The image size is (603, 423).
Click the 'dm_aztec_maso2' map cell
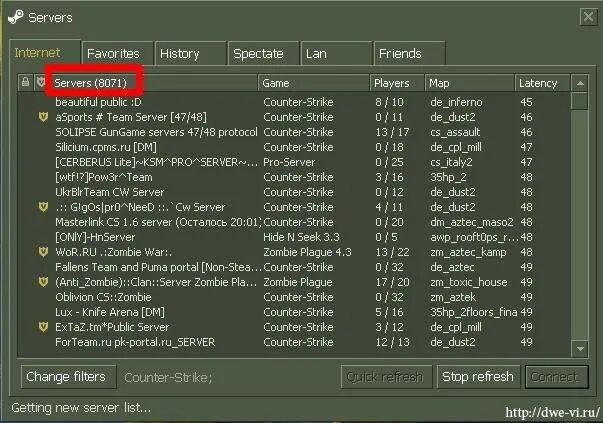point(471,222)
